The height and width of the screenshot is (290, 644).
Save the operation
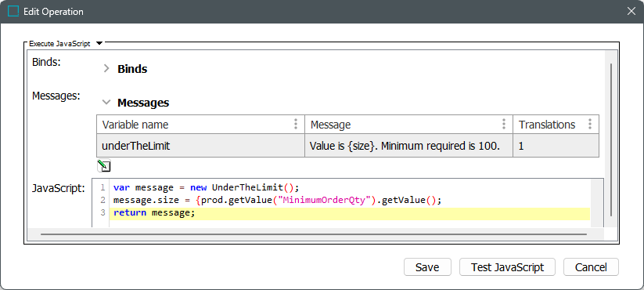(x=427, y=267)
